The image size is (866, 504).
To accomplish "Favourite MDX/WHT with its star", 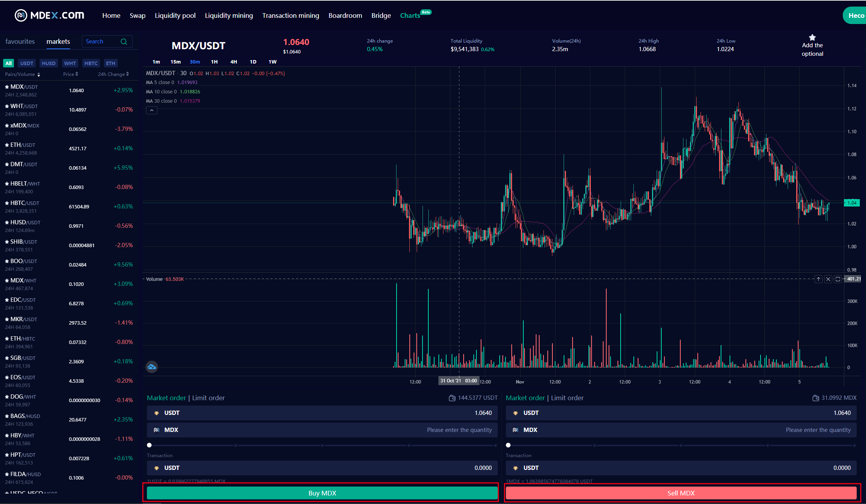I will [x=7, y=280].
